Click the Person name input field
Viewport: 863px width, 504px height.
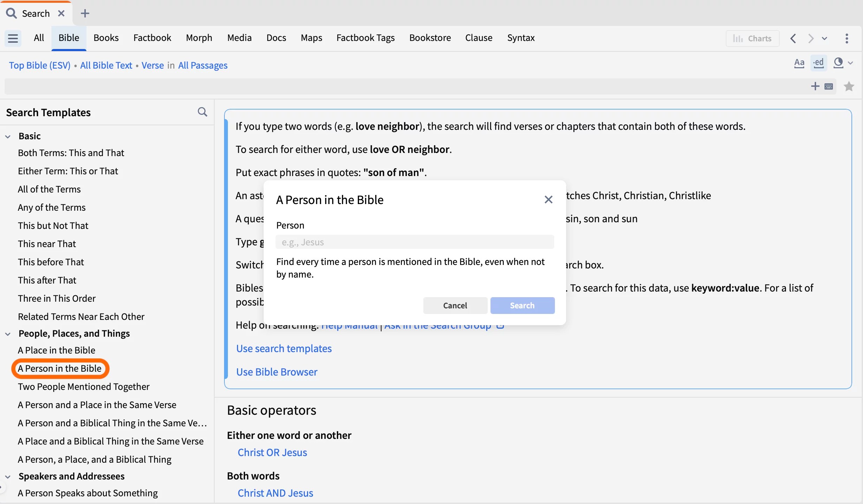(x=415, y=242)
